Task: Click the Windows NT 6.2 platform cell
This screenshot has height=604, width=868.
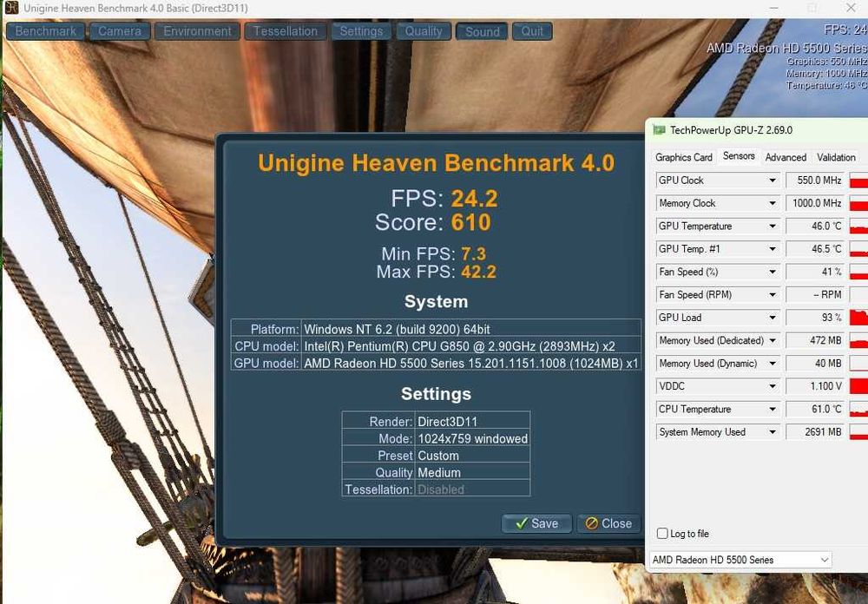Action: 471,330
